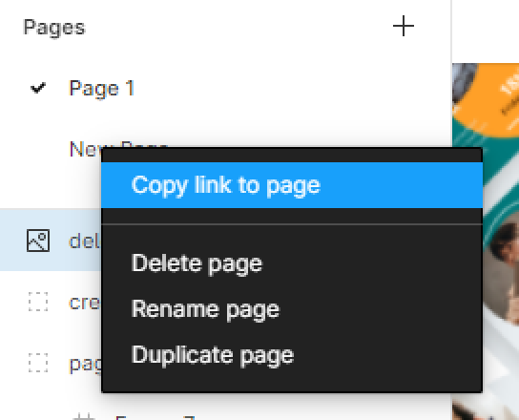The image size is (519, 420).
Task: Select Page 1 in the pages list
Action: coord(102,89)
